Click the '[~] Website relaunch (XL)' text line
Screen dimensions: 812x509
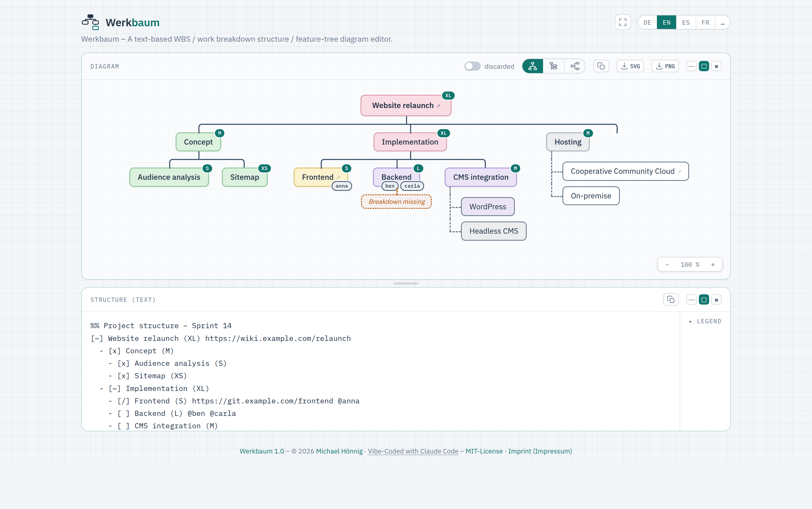(x=220, y=338)
